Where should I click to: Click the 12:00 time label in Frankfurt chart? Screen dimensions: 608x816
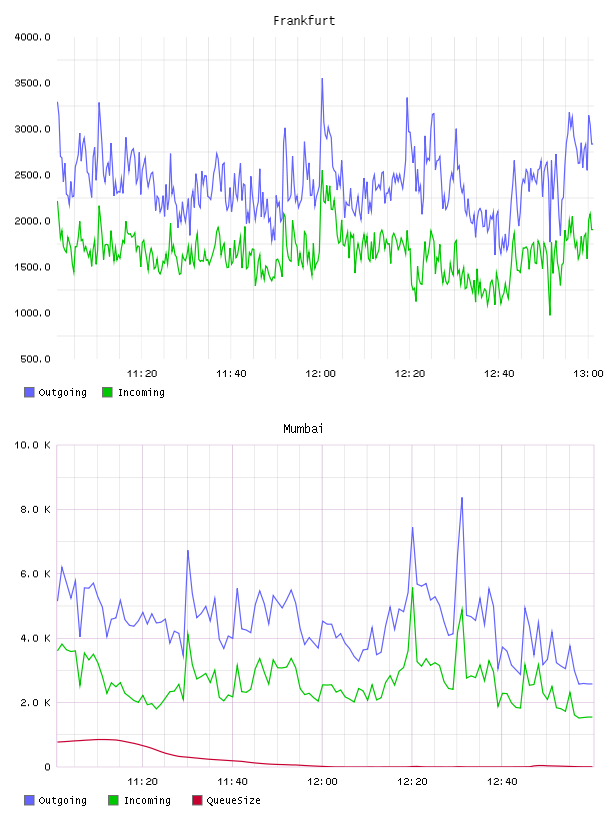click(x=320, y=374)
